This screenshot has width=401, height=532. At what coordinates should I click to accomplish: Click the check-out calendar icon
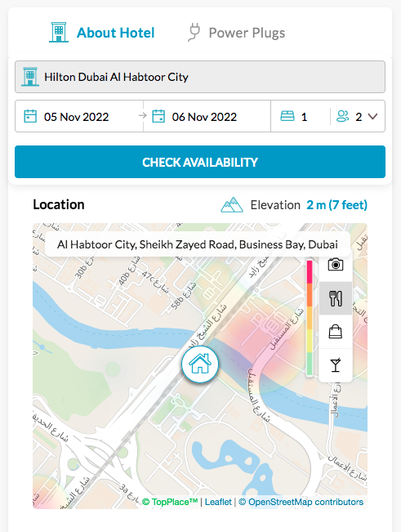pyautogui.click(x=158, y=116)
